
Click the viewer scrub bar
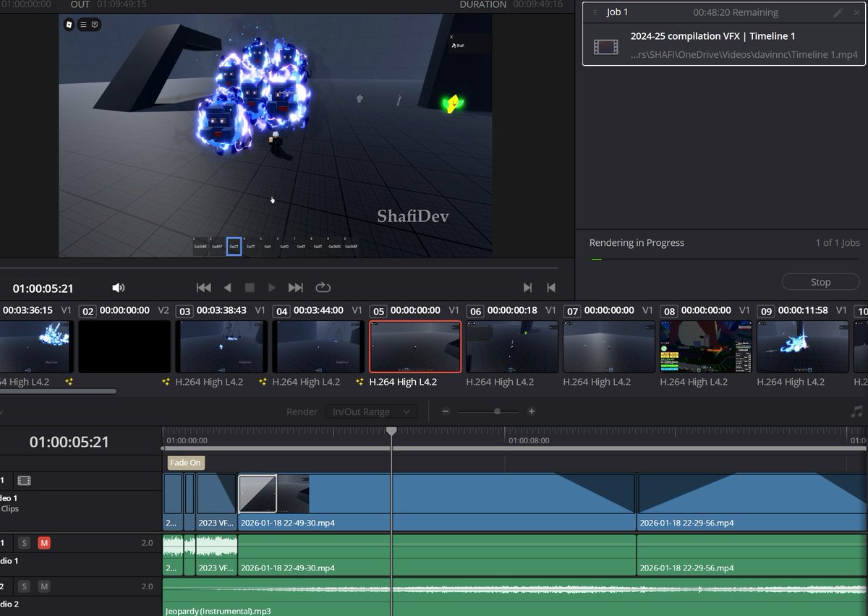tap(278, 268)
